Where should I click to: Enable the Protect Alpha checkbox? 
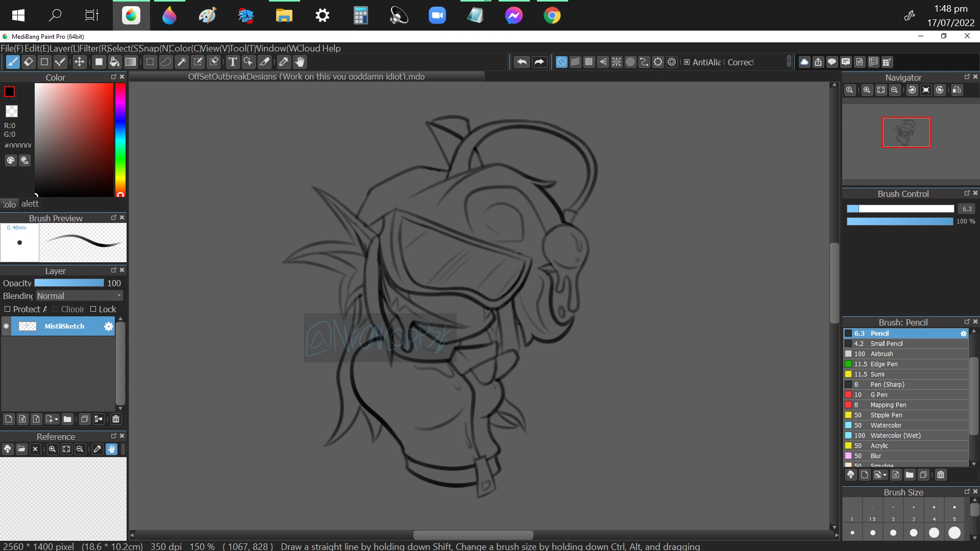8,309
